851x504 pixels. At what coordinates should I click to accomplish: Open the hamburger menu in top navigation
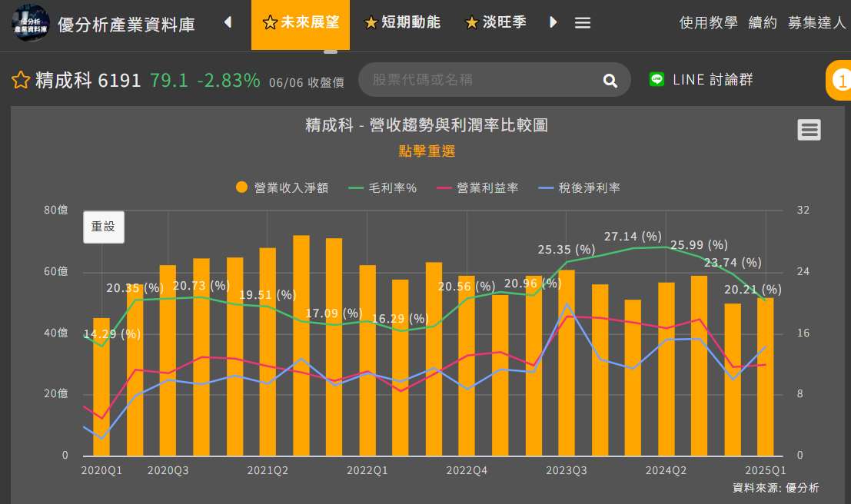583,23
